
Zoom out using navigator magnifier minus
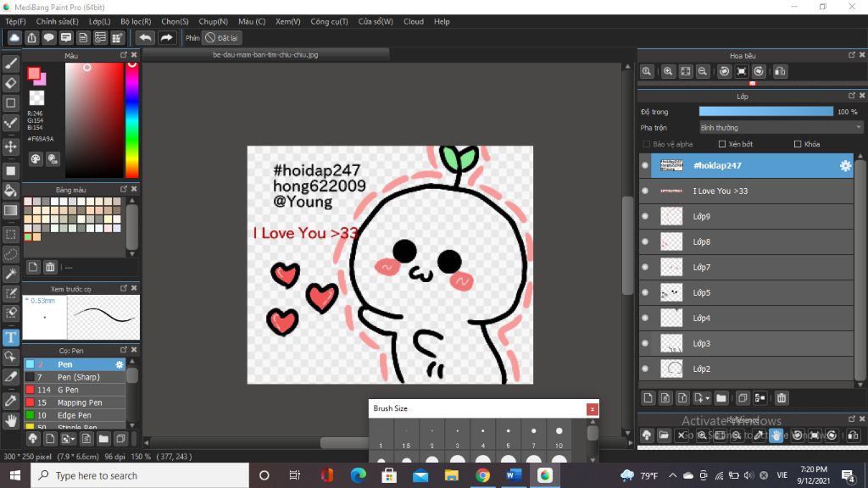coord(703,71)
